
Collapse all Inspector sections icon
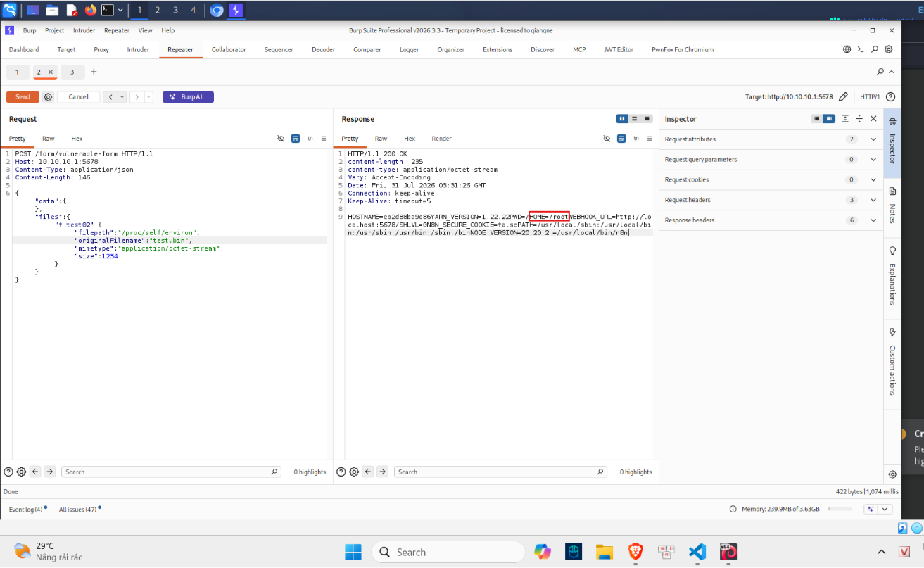pyautogui.click(x=859, y=119)
